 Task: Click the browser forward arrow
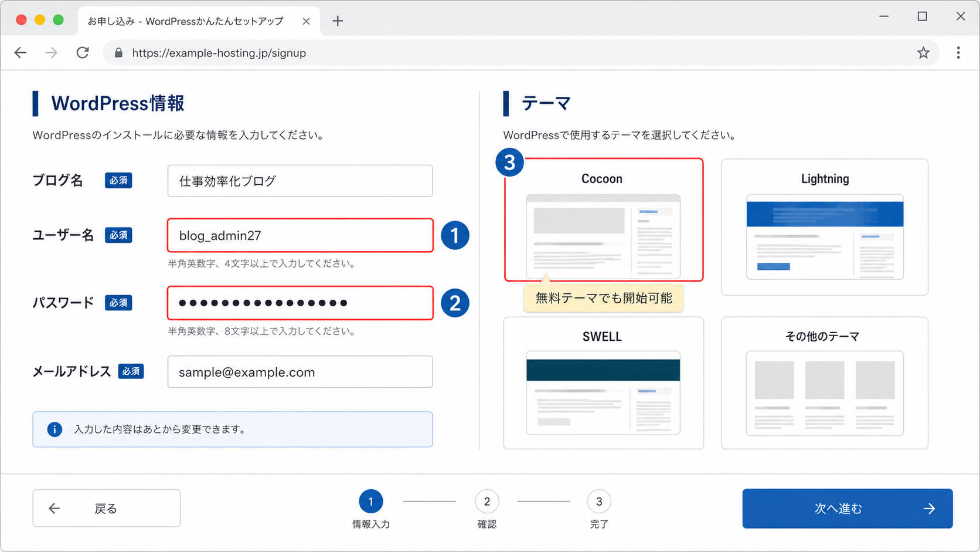(x=52, y=53)
